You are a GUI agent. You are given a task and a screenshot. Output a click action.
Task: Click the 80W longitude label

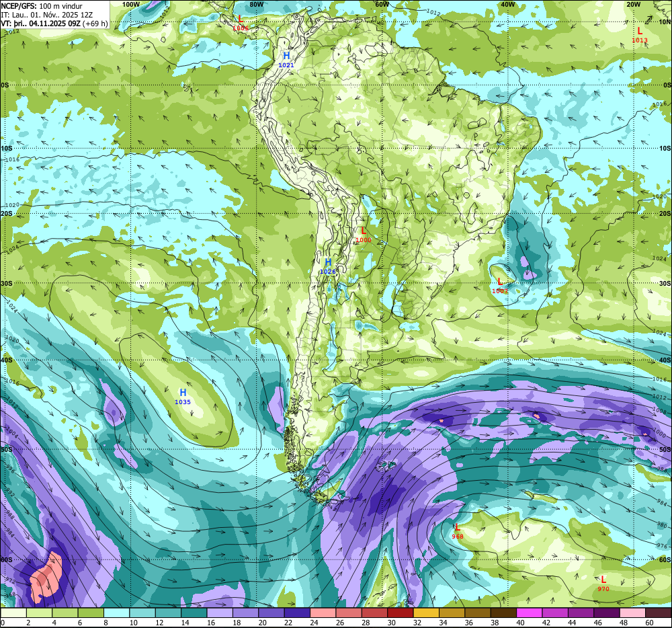click(256, 4)
